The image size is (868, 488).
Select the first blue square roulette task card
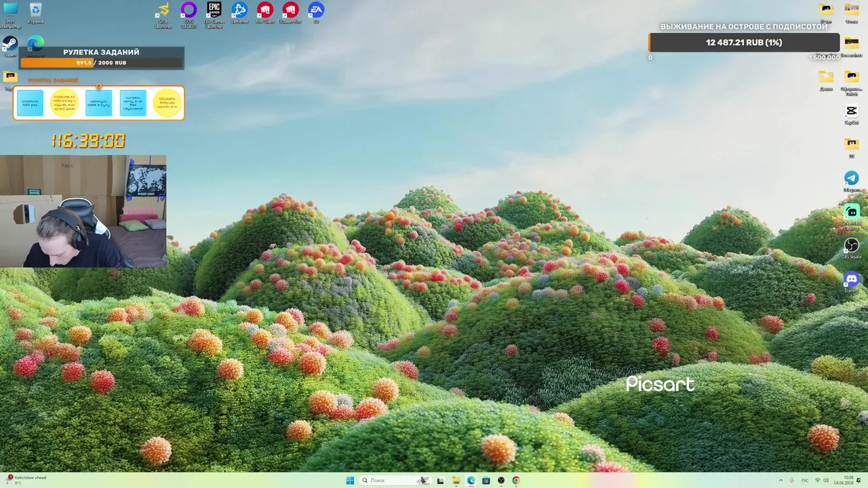click(x=30, y=103)
